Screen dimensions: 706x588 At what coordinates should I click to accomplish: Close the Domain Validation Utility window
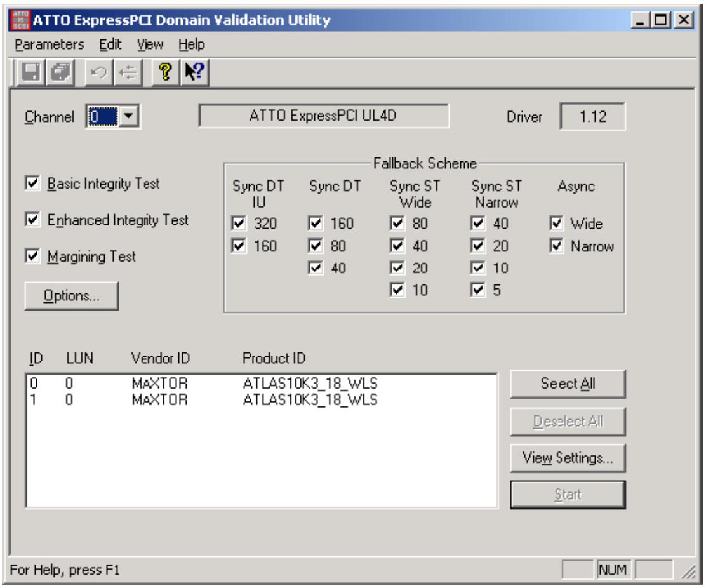pyautogui.click(x=684, y=20)
